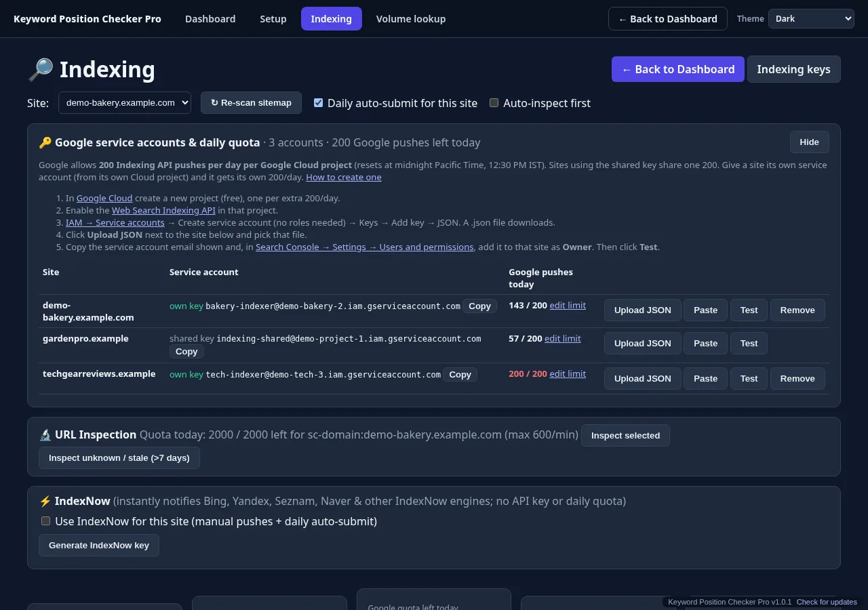The height and width of the screenshot is (610, 868).
Task: Copy the indexing-shared service account email
Action: click(x=186, y=351)
